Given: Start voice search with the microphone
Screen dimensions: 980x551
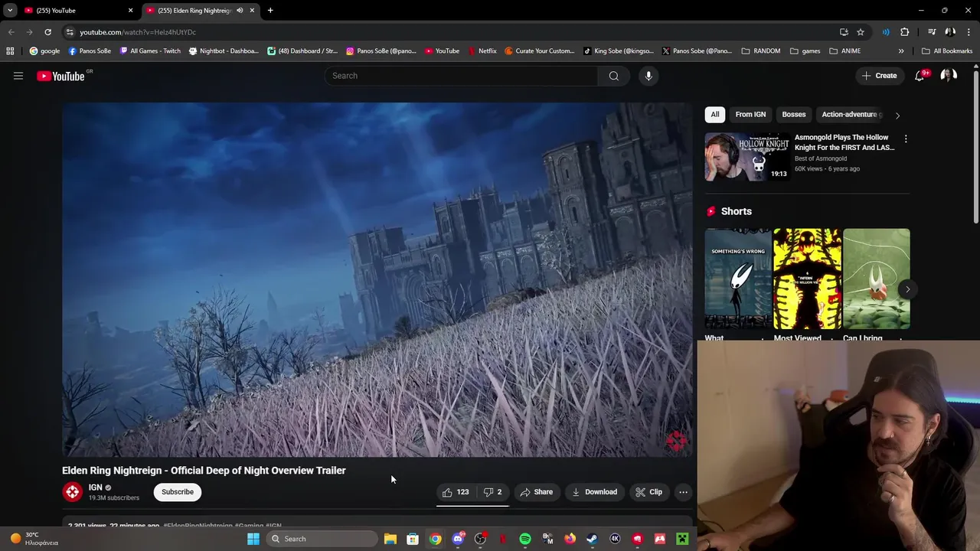Looking at the screenshot, I should pyautogui.click(x=648, y=76).
